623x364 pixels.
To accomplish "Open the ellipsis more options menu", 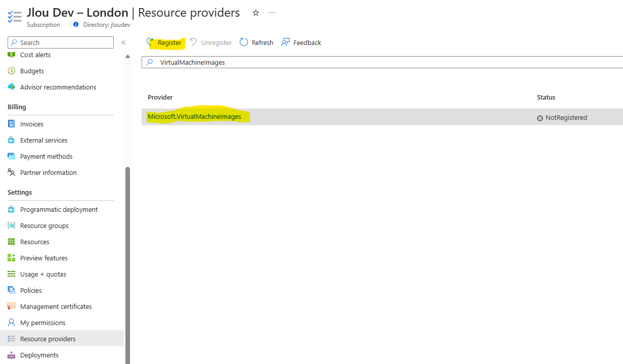I will 272,13.
